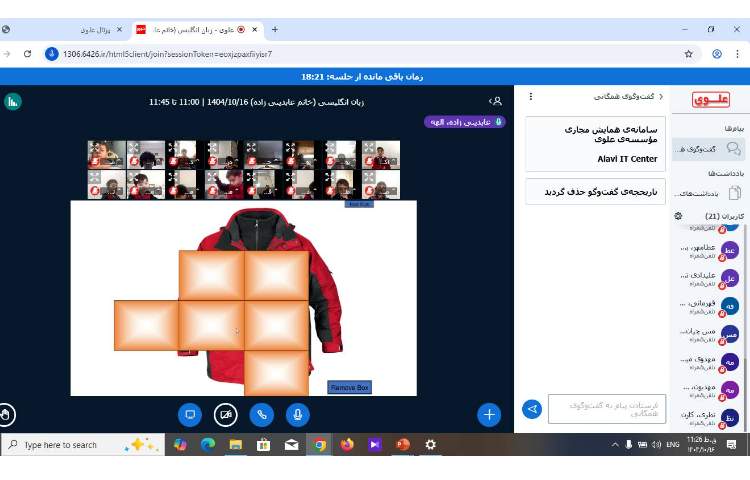The height and width of the screenshot is (480, 750).
Task: Select the user with blue avatar 'قه'
Action: [710, 306]
